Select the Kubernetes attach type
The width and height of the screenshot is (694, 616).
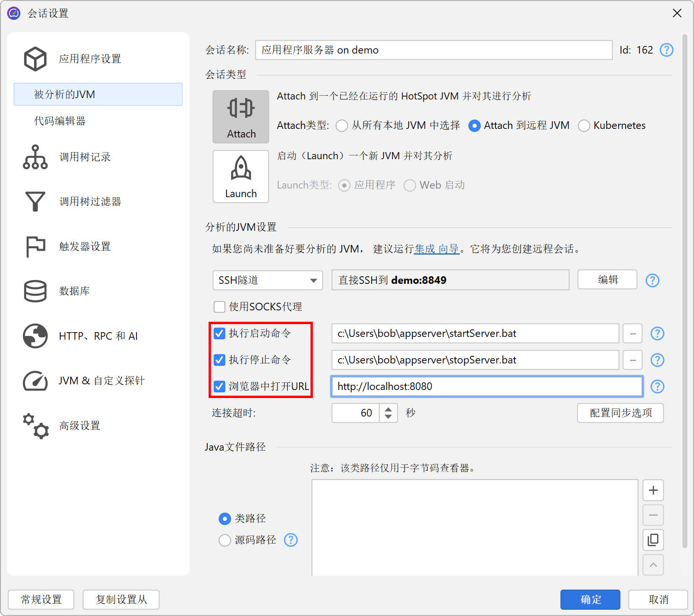pos(584,126)
